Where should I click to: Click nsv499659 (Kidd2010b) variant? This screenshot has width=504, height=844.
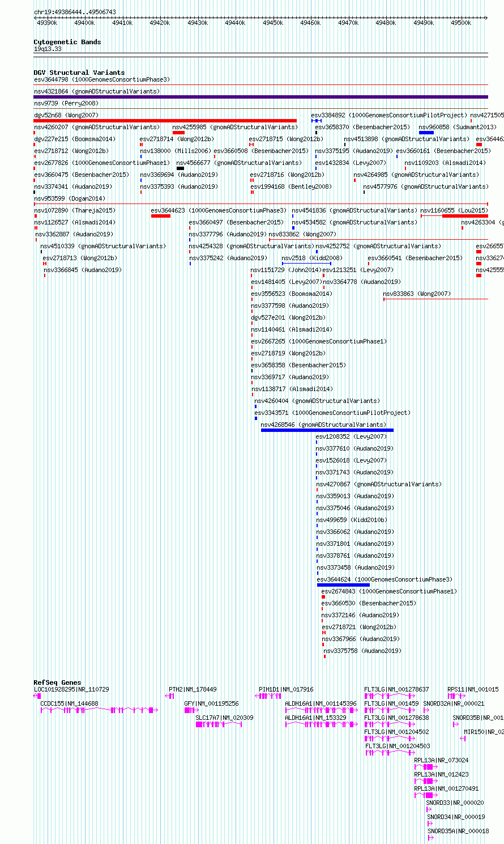click(x=352, y=520)
